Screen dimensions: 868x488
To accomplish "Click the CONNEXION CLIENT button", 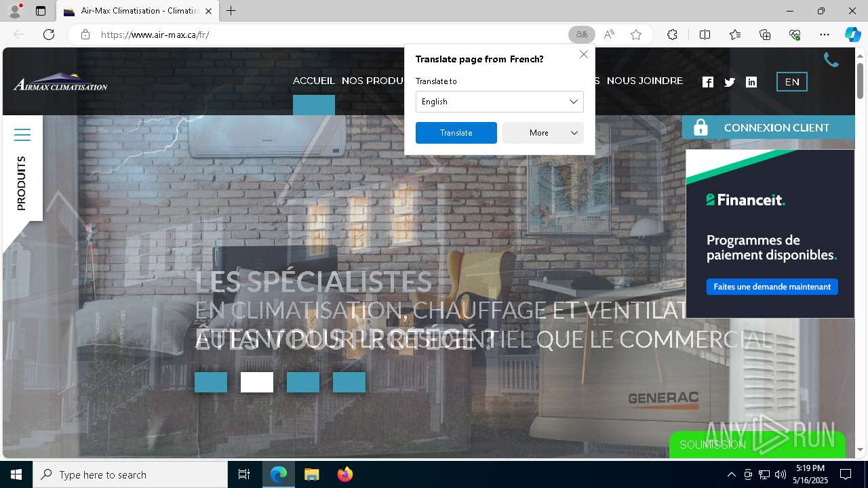I will (x=768, y=127).
